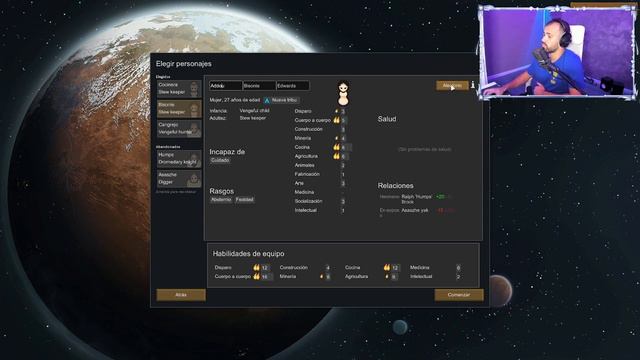Click the Relaciones section heading

pos(396,186)
